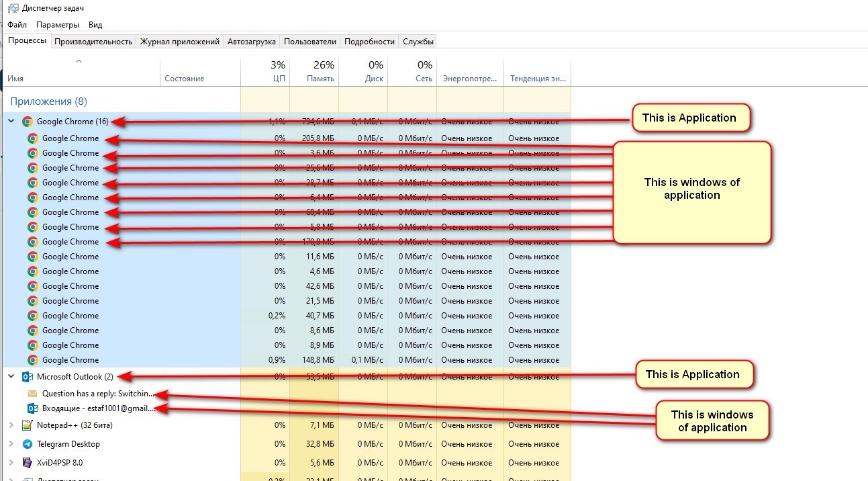Click Chrome icon in the 40,7 МБ row

(x=33, y=316)
